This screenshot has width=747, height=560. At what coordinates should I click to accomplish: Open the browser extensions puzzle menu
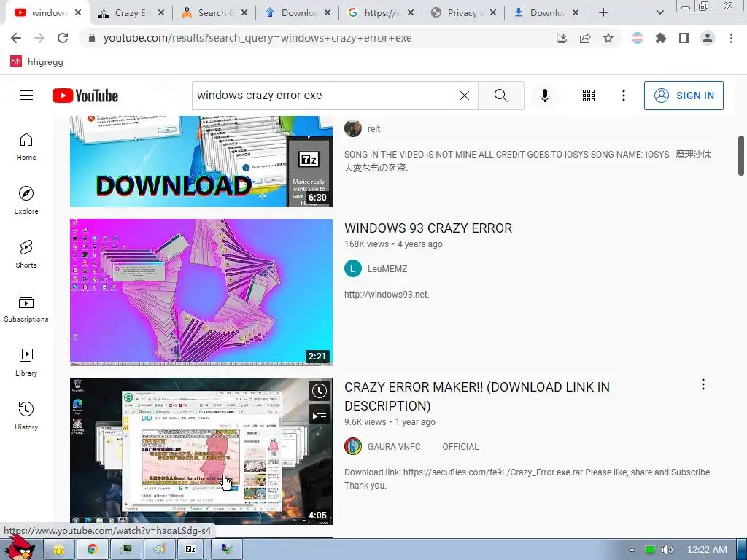[x=661, y=38]
